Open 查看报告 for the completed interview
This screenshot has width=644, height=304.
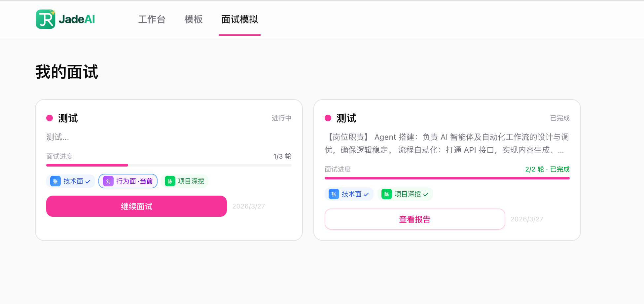coord(415,219)
